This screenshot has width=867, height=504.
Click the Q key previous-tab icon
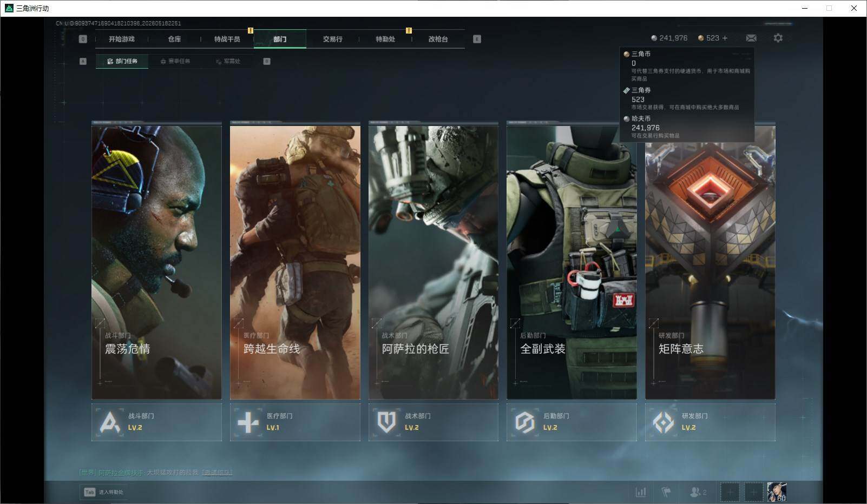83,39
